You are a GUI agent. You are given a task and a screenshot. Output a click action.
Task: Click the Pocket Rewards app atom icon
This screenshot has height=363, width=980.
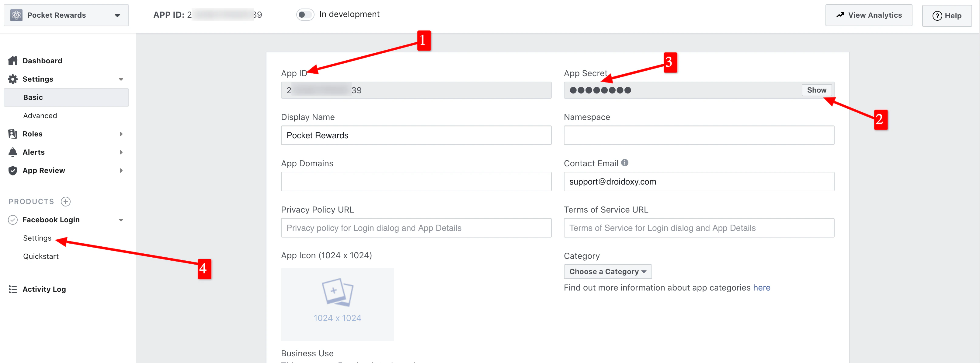click(16, 15)
